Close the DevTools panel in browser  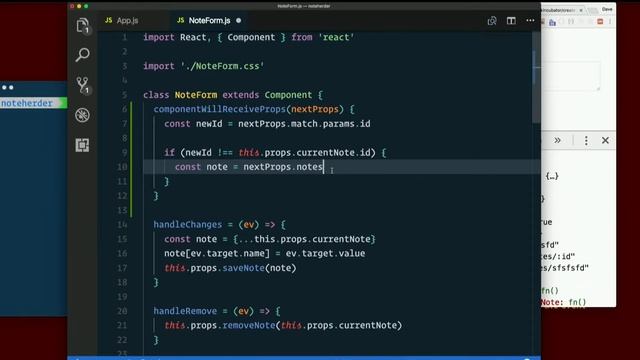[x=605, y=140]
